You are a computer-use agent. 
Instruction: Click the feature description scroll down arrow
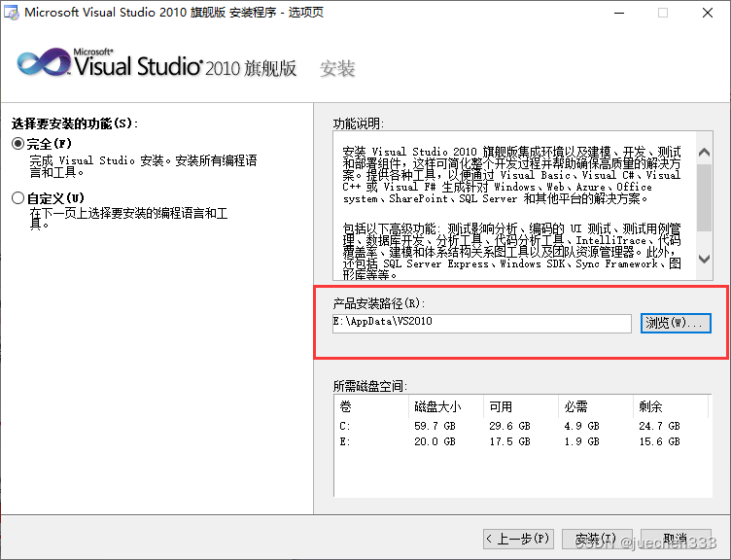704,259
